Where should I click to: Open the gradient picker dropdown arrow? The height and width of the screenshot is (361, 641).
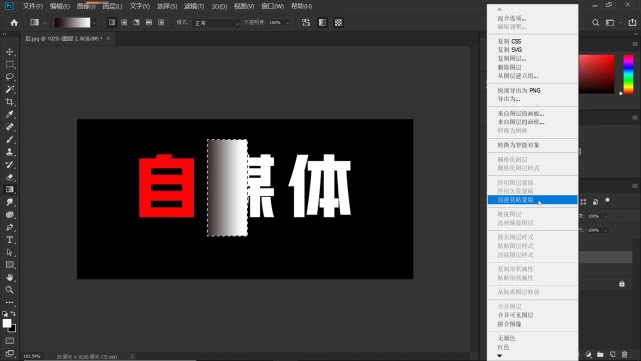click(x=94, y=23)
